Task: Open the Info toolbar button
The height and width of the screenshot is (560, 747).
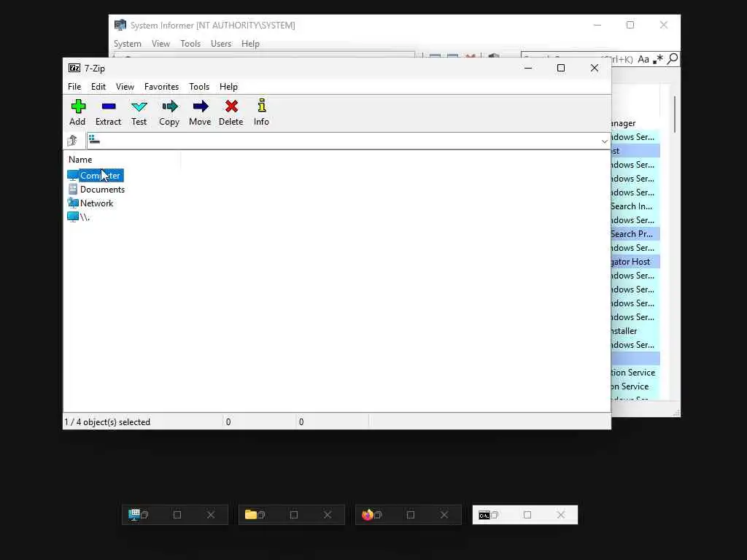Action: tap(262, 105)
